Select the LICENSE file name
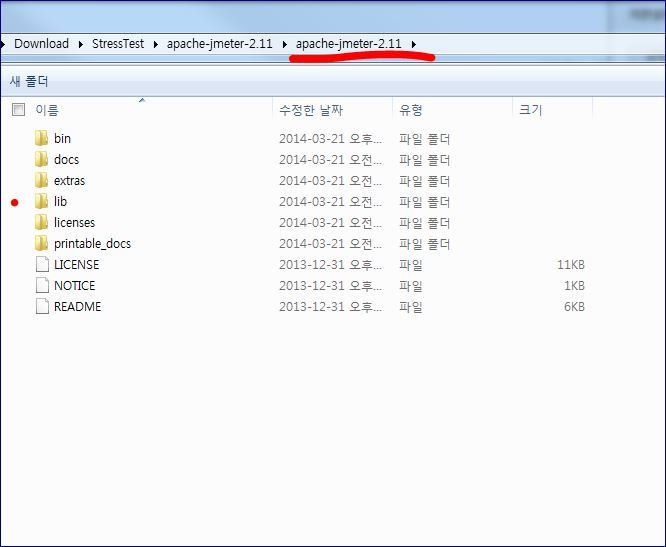This screenshot has height=547, width=666. coord(76,265)
